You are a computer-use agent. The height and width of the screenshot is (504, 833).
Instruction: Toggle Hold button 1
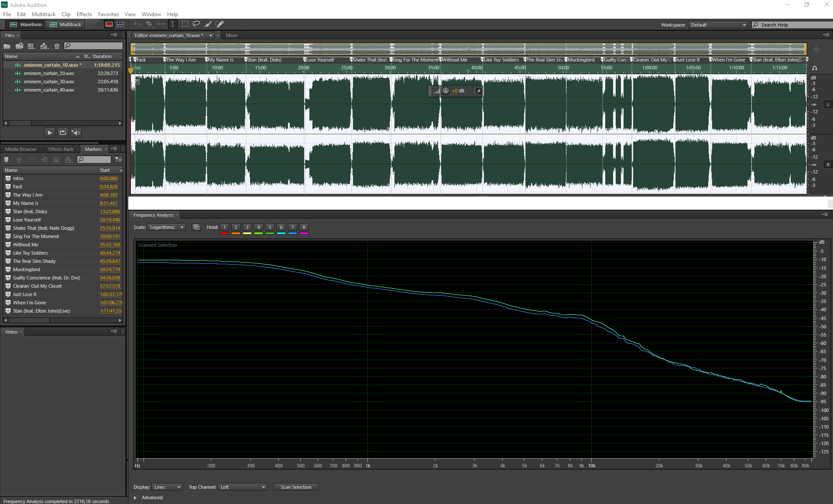(225, 227)
